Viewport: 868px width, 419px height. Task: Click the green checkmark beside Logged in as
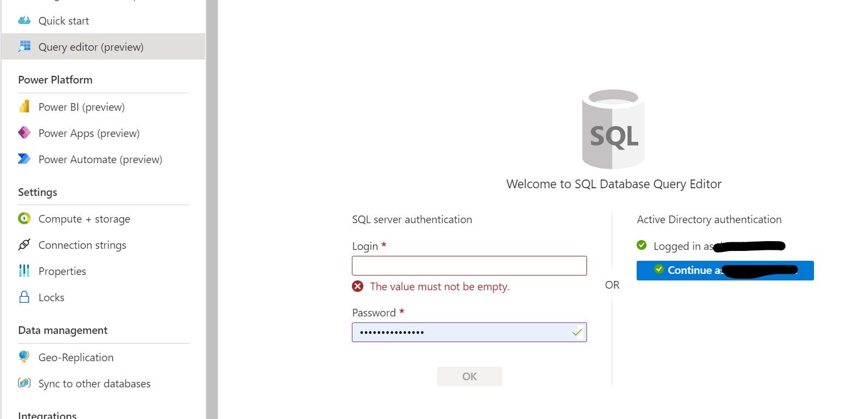[x=642, y=246]
